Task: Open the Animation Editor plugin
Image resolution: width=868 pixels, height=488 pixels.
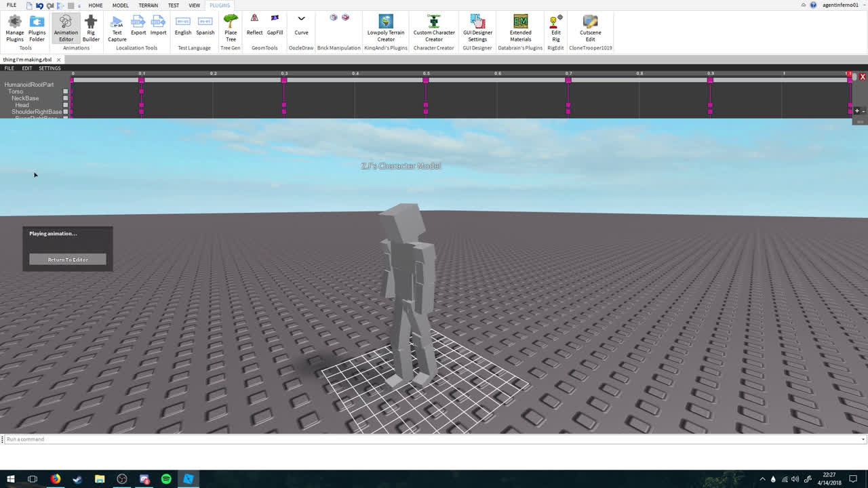Action: pyautogui.click(x=66, y=28)
